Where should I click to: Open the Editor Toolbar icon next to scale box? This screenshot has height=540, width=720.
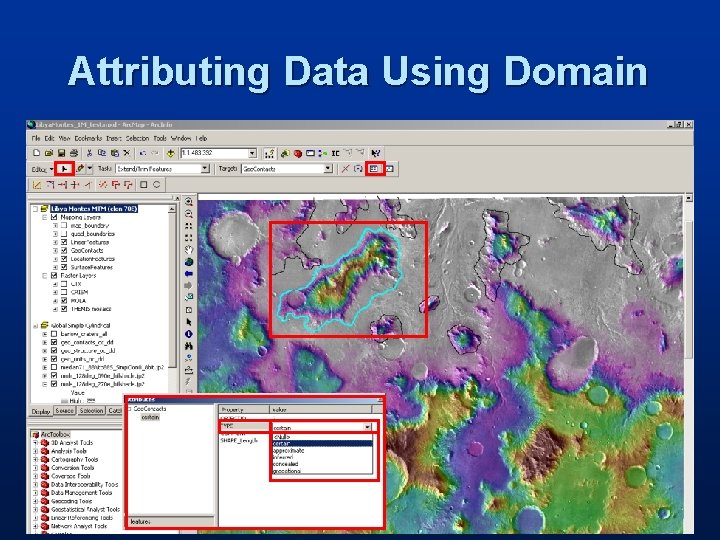point(270,153)
